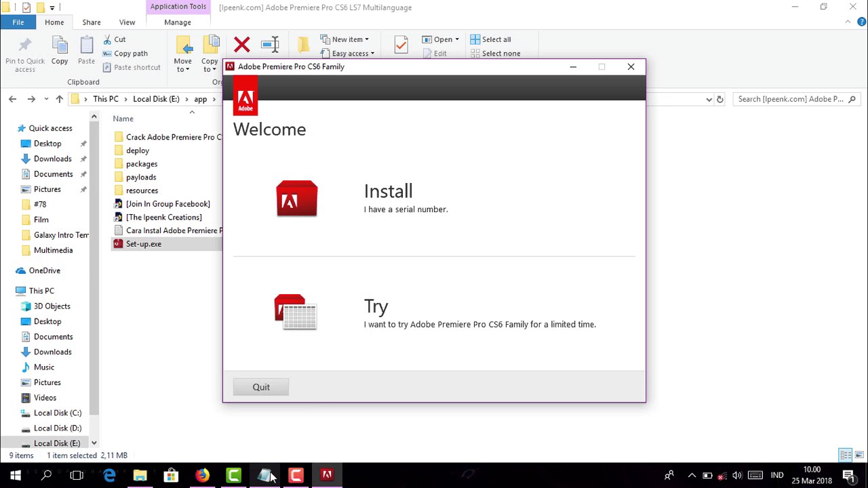Image resolution: width=868 pixels, height=488 pixels.
Task: Click Adobe logo in installer header
Action: point(245,96)
